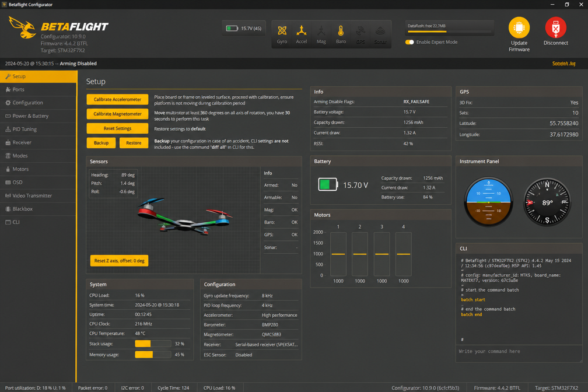Click the Memory usage progress bar
The height and width of the screenshot is (392, 588).
click(x=153, y=355)
